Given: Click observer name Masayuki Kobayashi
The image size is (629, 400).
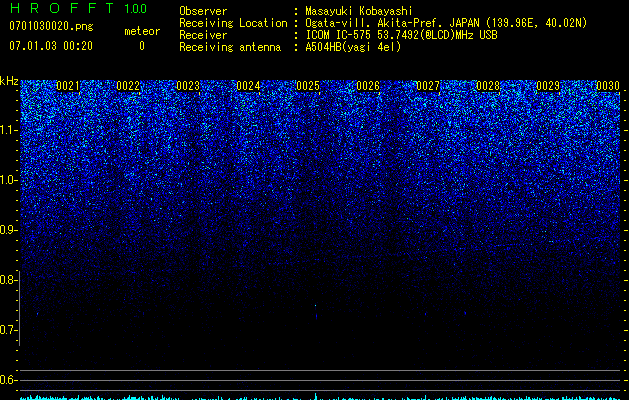Looking at the screenshot, I should (359, 11).
